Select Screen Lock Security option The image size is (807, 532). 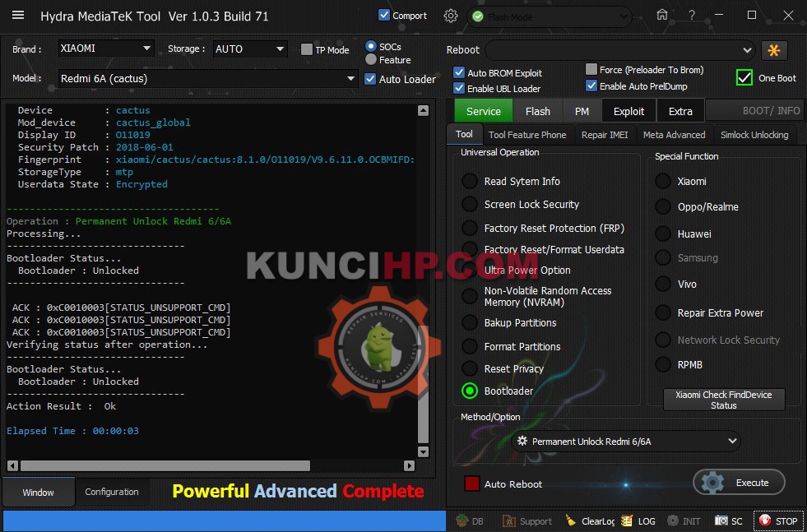point(470,204)
